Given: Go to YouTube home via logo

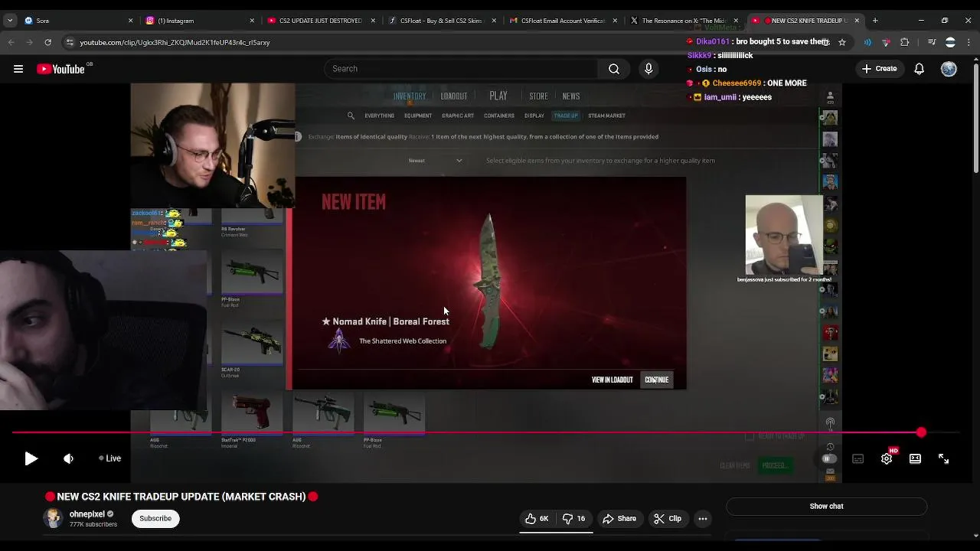Looking at the screenshot, I should tap(60, 69).
